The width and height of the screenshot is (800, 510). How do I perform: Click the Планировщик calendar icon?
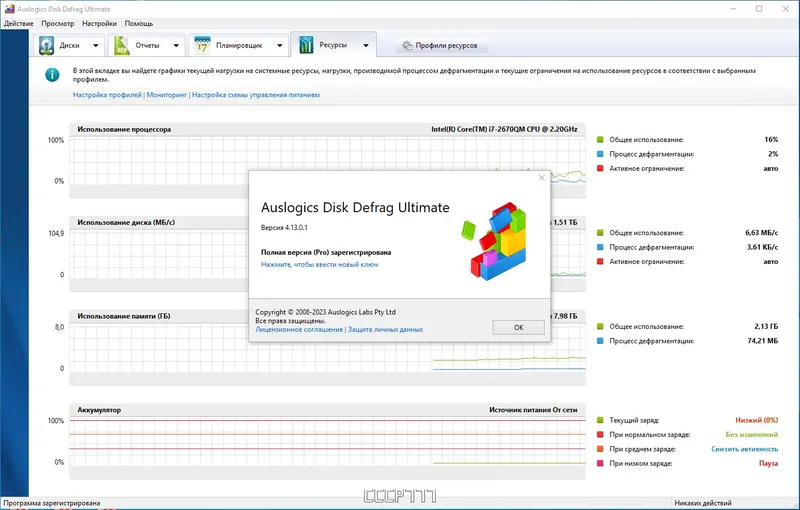pyautogui.click(x=202, y=45)
